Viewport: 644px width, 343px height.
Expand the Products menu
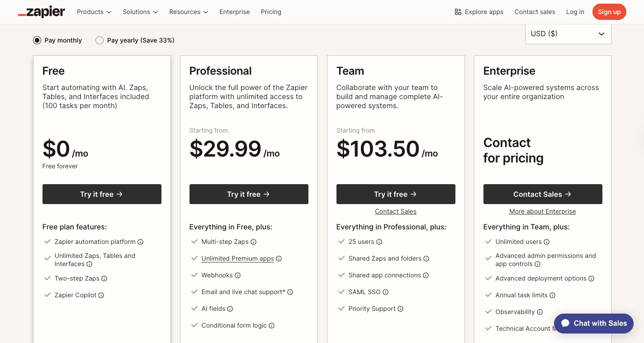tap(94, 12)
